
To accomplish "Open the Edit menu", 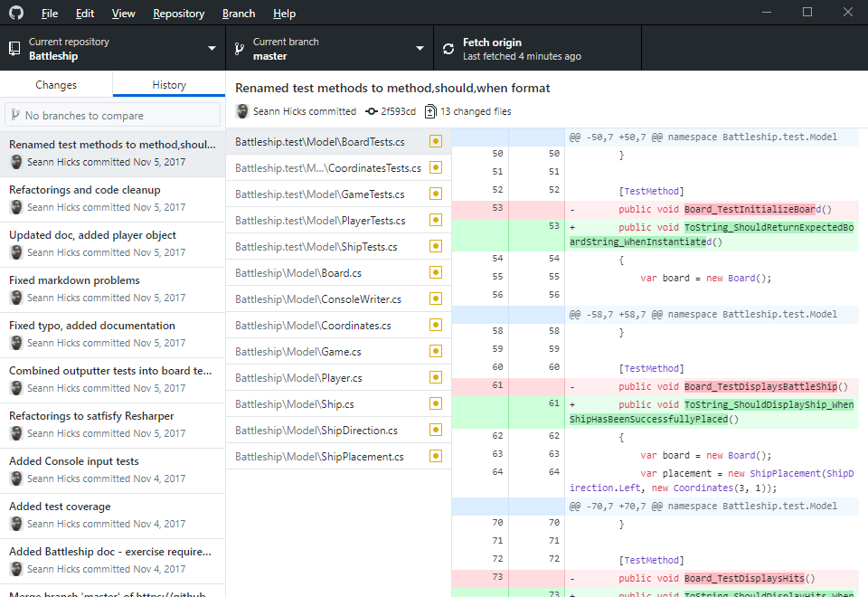I will 85,14.
